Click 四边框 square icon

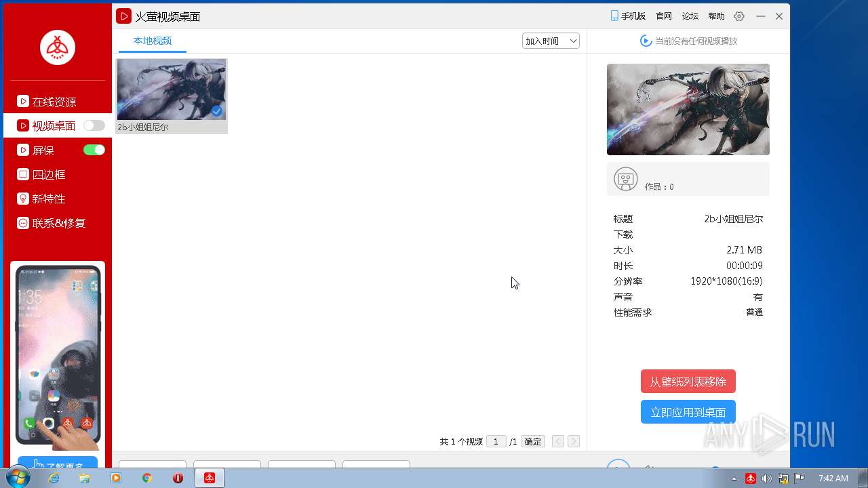[23, 174]
